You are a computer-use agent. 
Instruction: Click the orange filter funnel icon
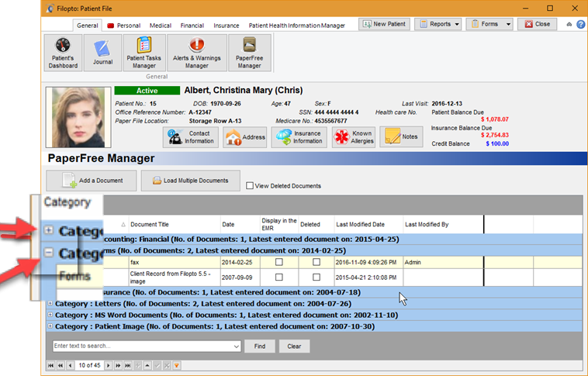177,365
